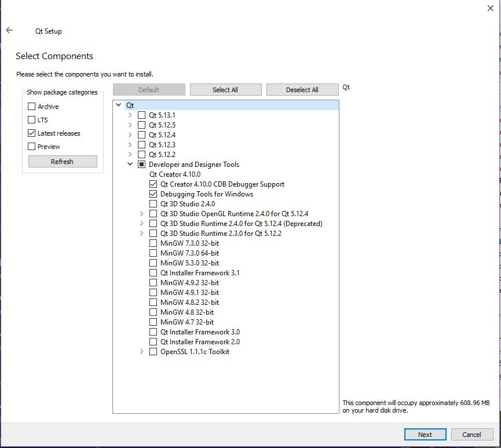This screenshot has width=501, height=448.
Task: Check the Qt 5.13.1 checkbox
Action: [x=141, y=115]
